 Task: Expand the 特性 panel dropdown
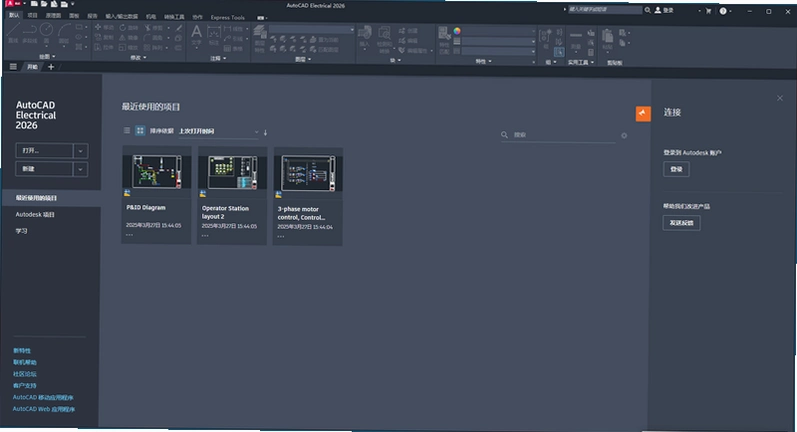point(482,61)
